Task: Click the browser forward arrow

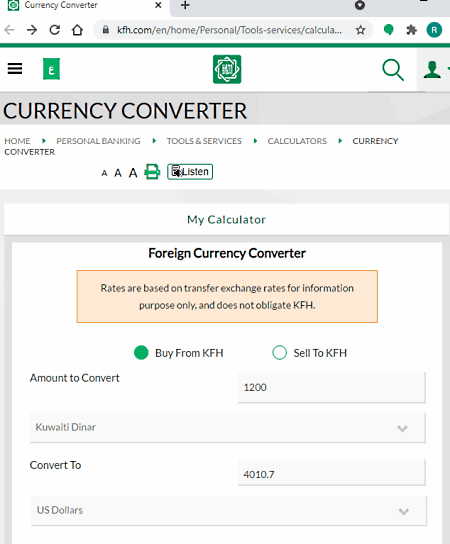Action: (32, 30)
